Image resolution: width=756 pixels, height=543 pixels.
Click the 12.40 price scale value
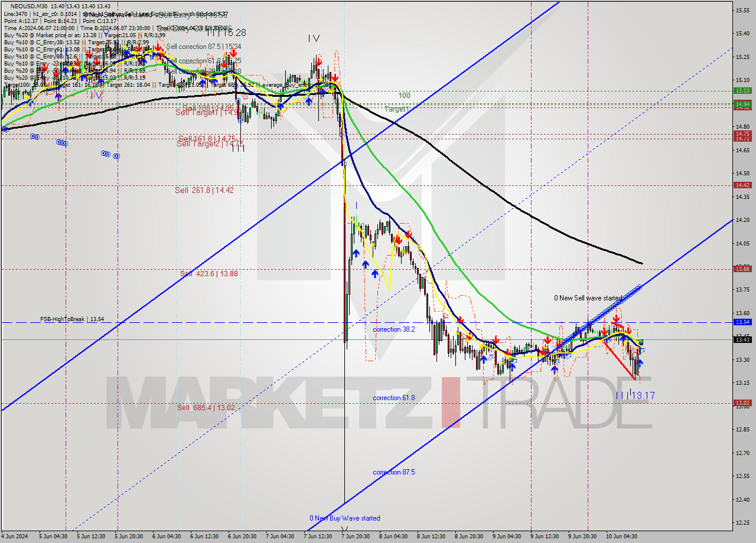click(742, 500)
